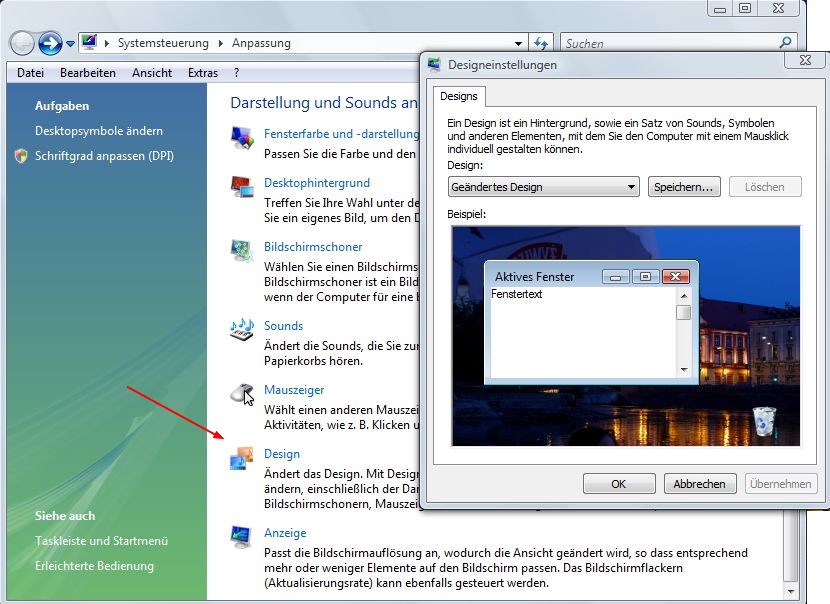This screenshot has height=604, width=830.
Task: Click the Speichern... button
Action: 684,187
